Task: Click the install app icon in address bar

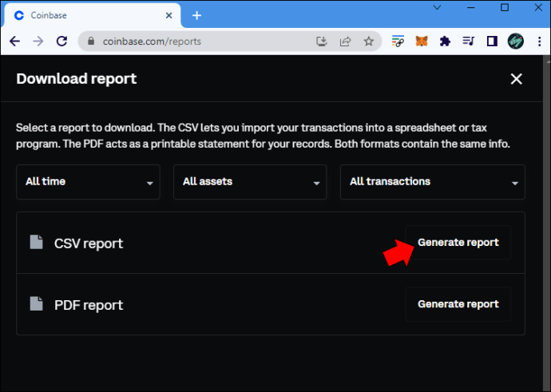Action: click(x=321, y=42)
